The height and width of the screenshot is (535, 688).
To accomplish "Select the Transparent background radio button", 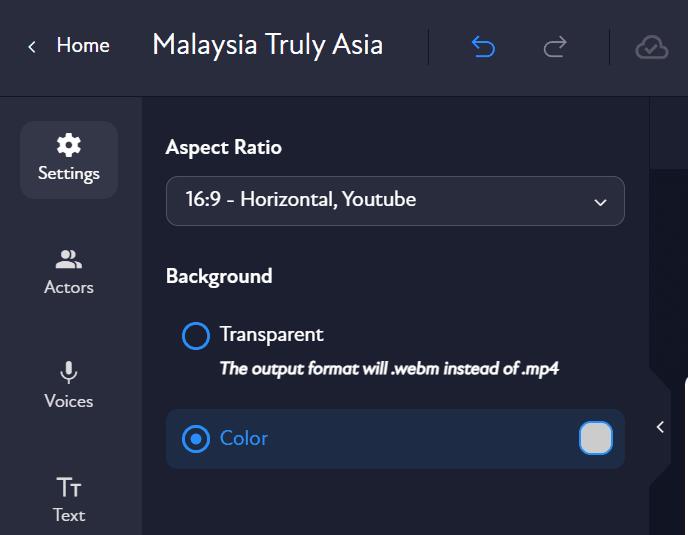I will coord(196,335).
